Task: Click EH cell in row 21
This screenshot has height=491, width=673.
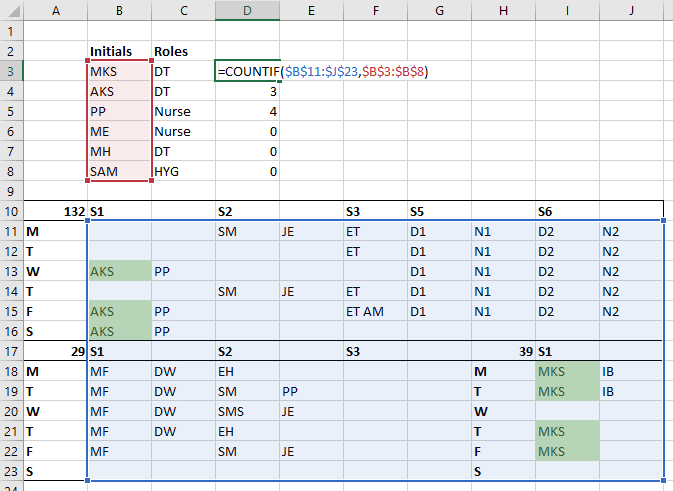Action: click(x=247, y=431)
